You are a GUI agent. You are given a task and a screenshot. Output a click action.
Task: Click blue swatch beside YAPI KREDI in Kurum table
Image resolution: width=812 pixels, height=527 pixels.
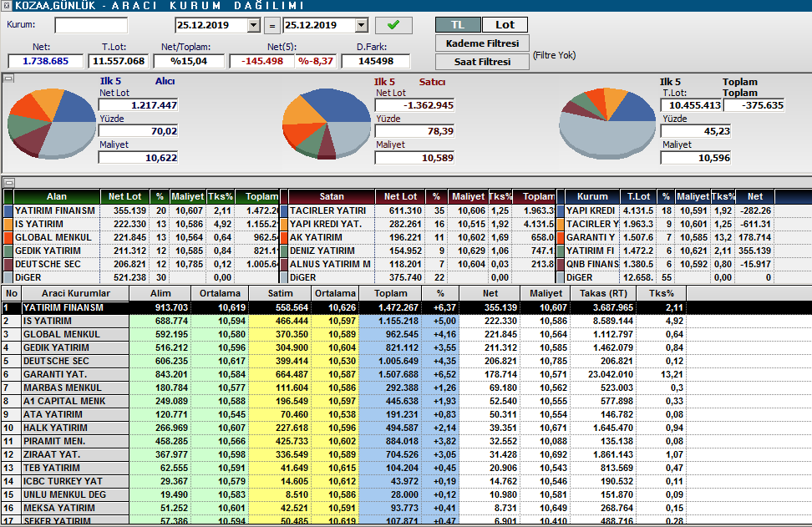point(561,210)
